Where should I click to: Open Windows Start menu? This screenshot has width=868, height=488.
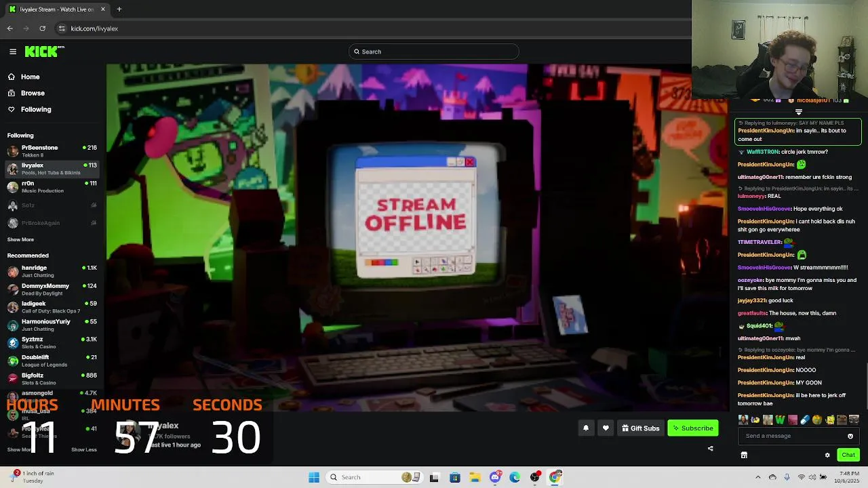click(x=314, y=477)
